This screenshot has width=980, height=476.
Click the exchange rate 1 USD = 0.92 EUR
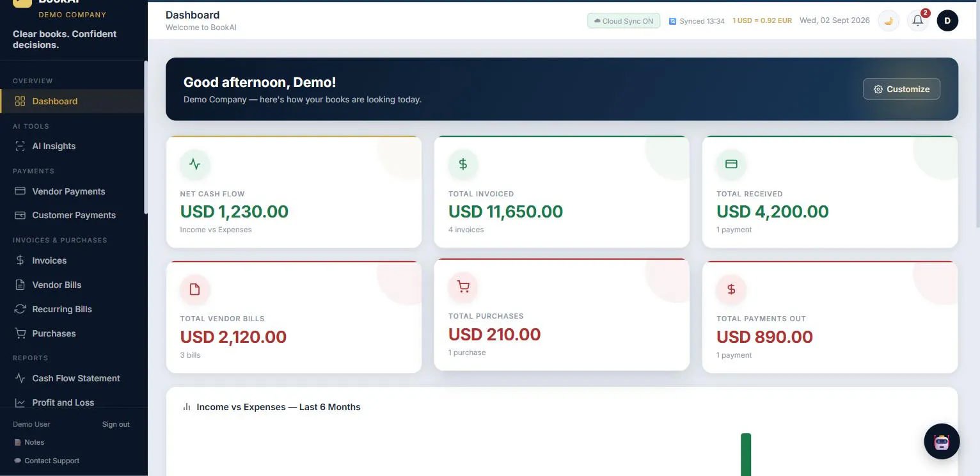point(762,20)
